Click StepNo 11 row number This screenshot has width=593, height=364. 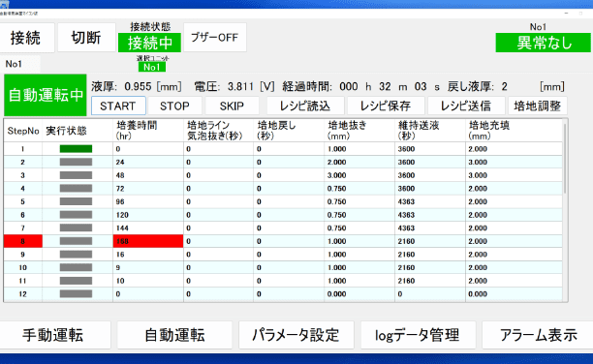23,281
